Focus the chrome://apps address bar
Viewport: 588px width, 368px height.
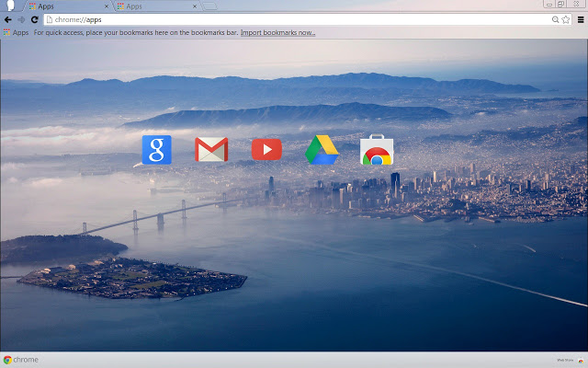276,19
